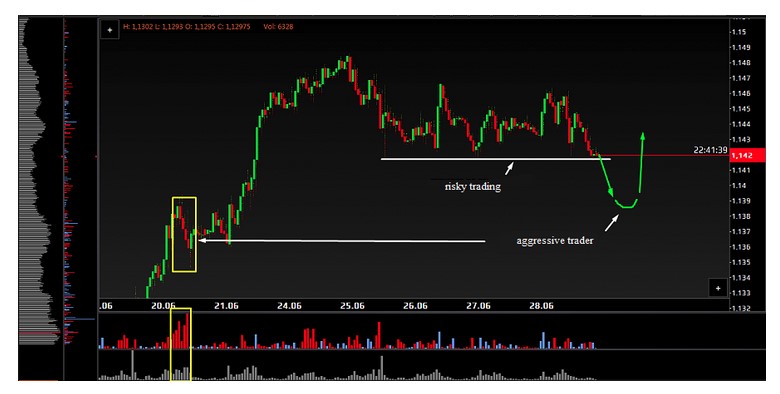Click the 1.147 price level on scale
Viewport: 780px width, 394px height.
(741, 78)
